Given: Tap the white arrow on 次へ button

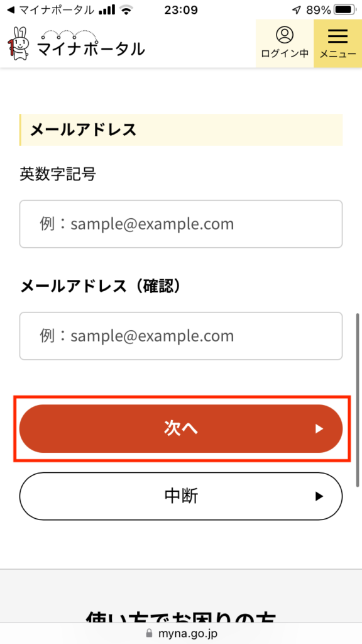Looking at the screenshot, I should [319, 429].
